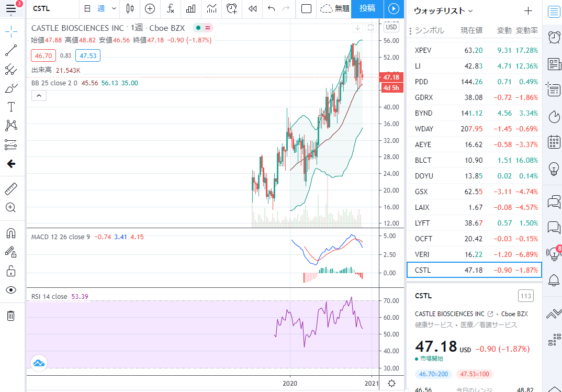Delete drawings with trash icon
This screenshot has width=562, height=392.
(x=11, y=316)
